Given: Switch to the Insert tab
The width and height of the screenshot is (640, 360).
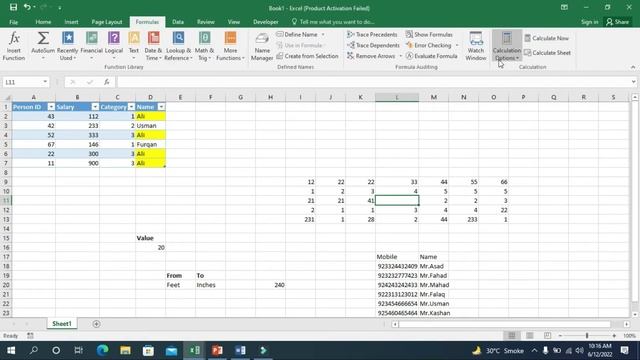Looking at the screenshot, I should (71, 22).
